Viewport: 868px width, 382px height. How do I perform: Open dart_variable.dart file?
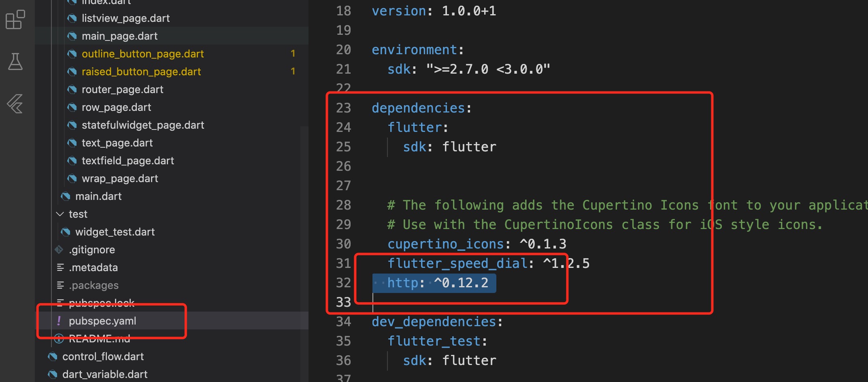[x=105, y=374]
